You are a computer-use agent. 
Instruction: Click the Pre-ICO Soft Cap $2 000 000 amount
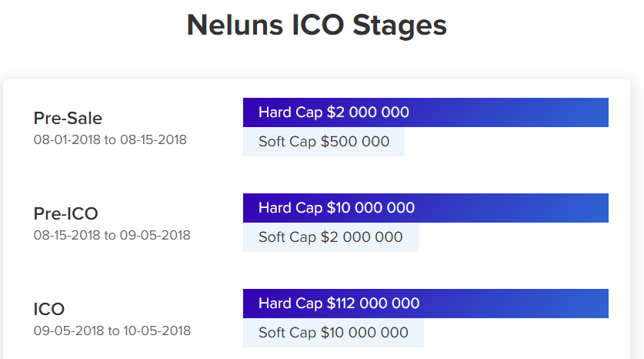[x=362, y=237]
